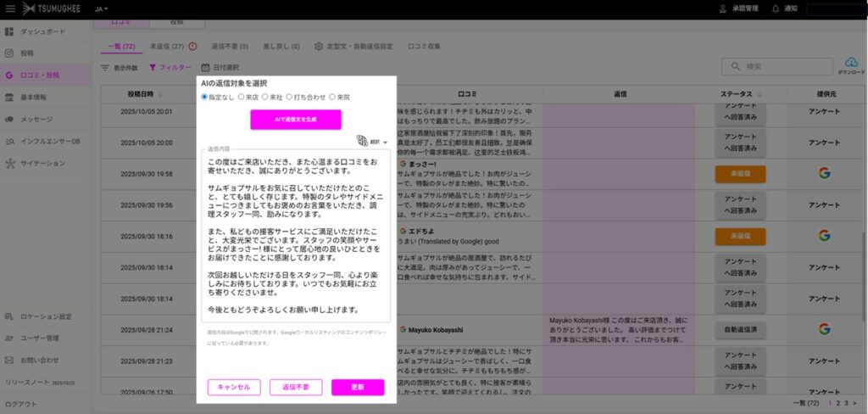Click the Instagram 投稿 sidebar icon
The image size is (868, 414).
pyautogui.click(x=9, y=53)
